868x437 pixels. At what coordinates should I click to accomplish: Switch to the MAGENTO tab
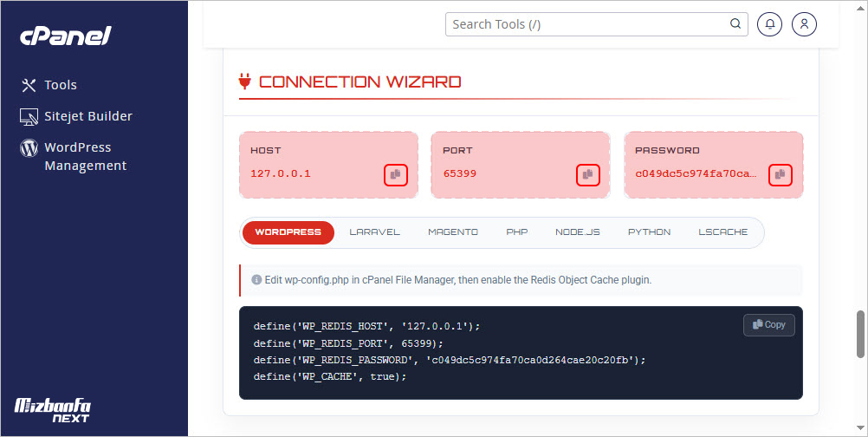453,232
